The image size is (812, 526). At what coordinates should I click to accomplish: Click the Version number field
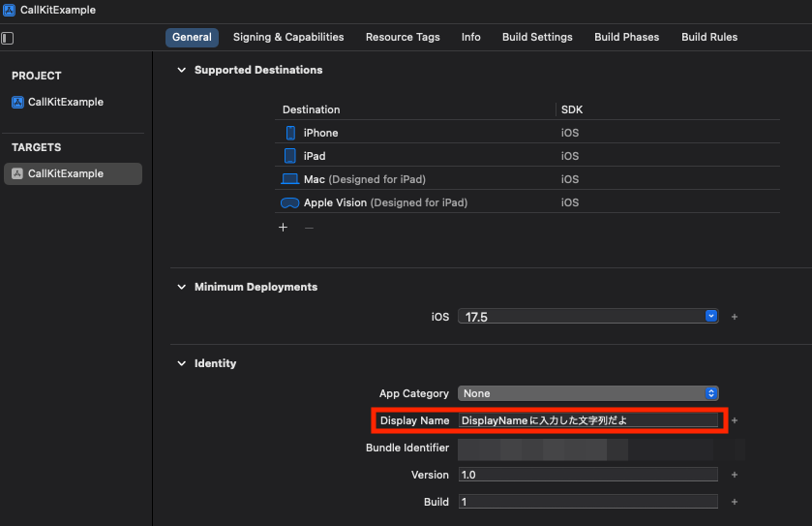[588, 475]
